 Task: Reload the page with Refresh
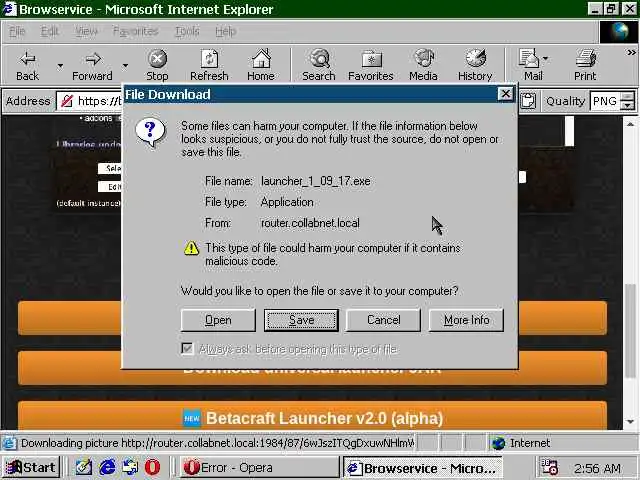[209, 65]
